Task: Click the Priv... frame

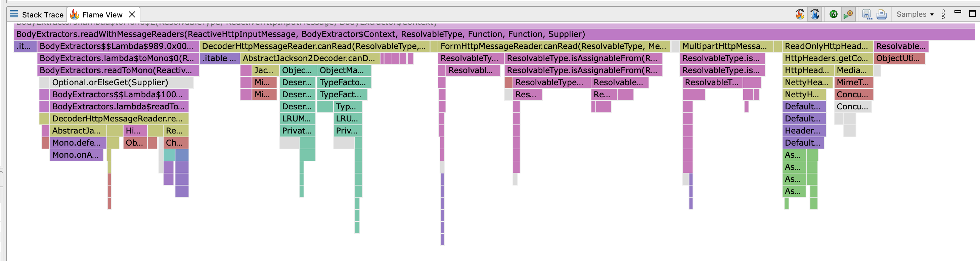Action: [x=347, y=131]
